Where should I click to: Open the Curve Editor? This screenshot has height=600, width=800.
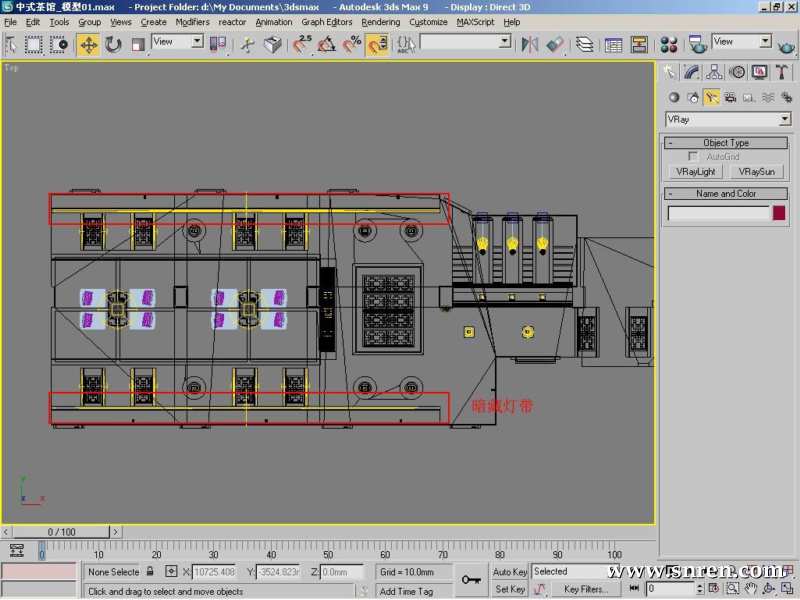[613, 45]
